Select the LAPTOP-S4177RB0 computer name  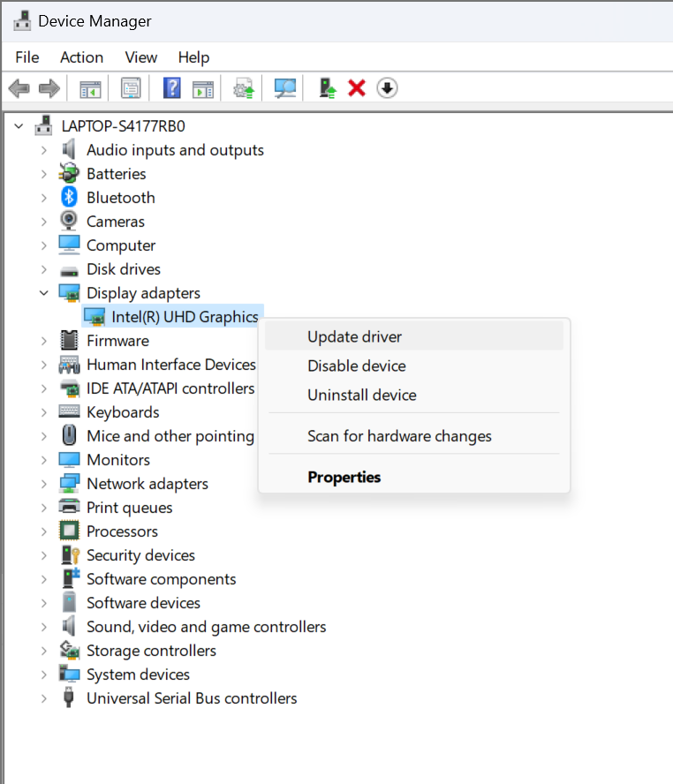[123, 126]
